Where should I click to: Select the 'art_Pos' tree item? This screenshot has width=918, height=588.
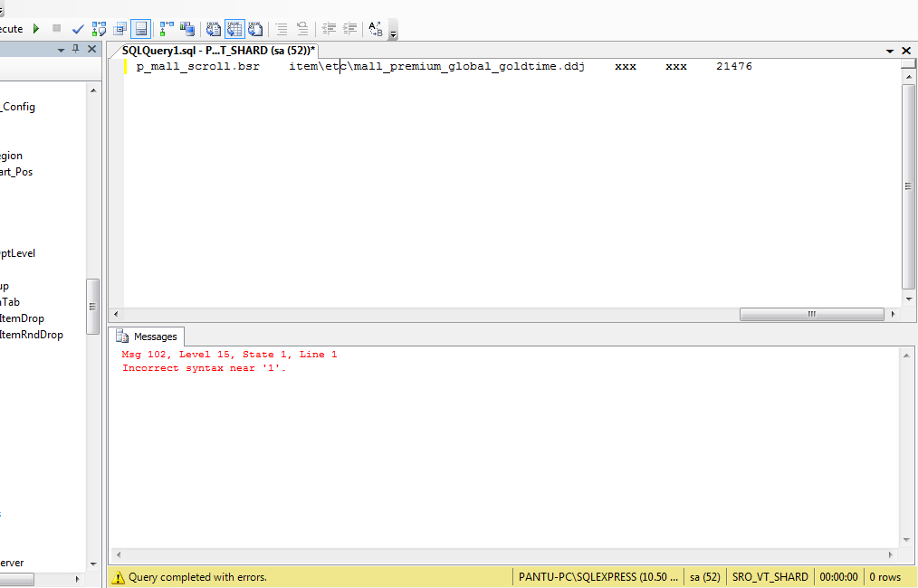click(x=16, y=172)
